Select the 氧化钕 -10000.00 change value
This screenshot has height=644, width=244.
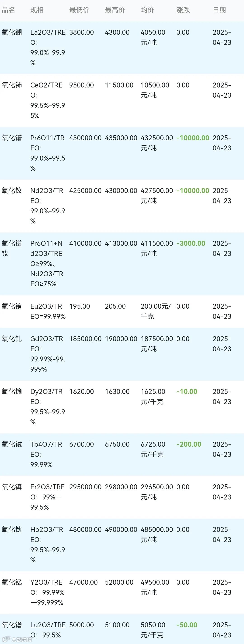click(x=193, y=191)
